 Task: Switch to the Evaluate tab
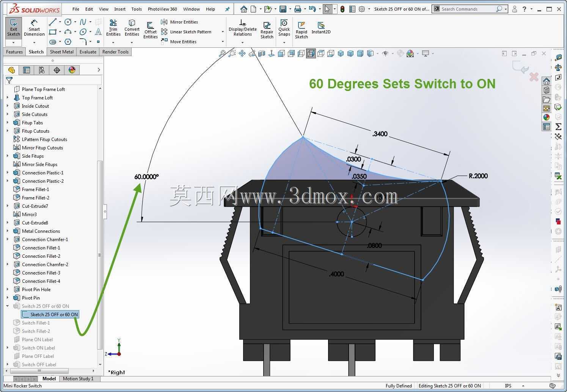(88, 52)
